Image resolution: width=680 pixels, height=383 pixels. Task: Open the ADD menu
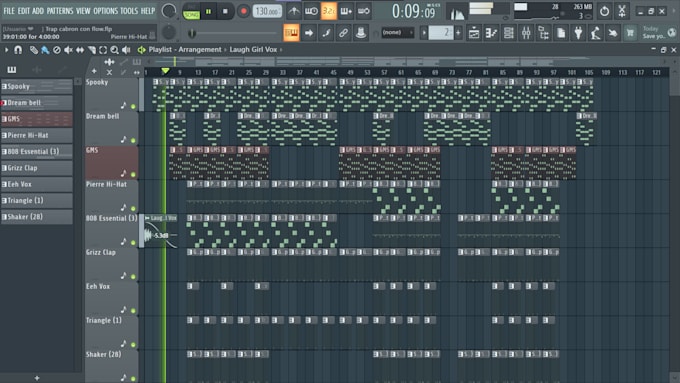pyautogui.click(x=38, y=11)
